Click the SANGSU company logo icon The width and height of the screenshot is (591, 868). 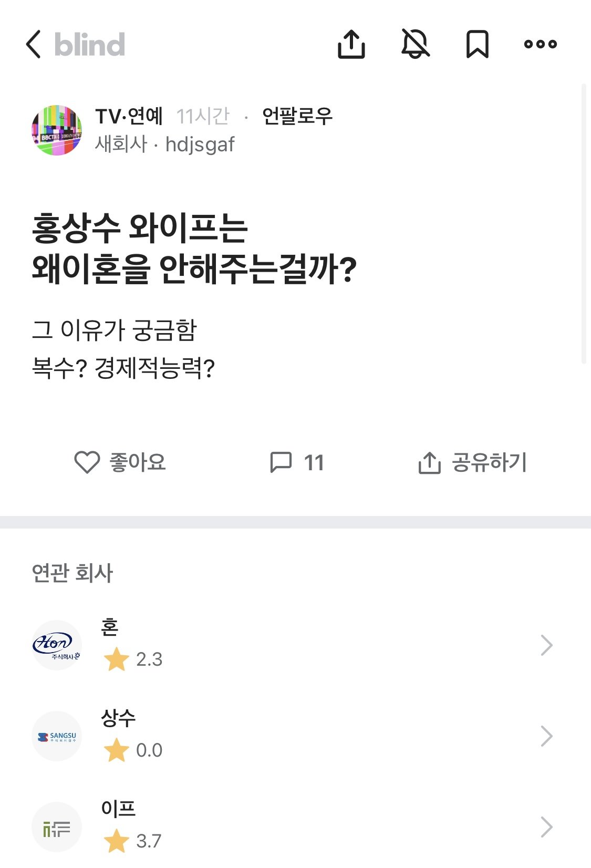pos(57,736)
